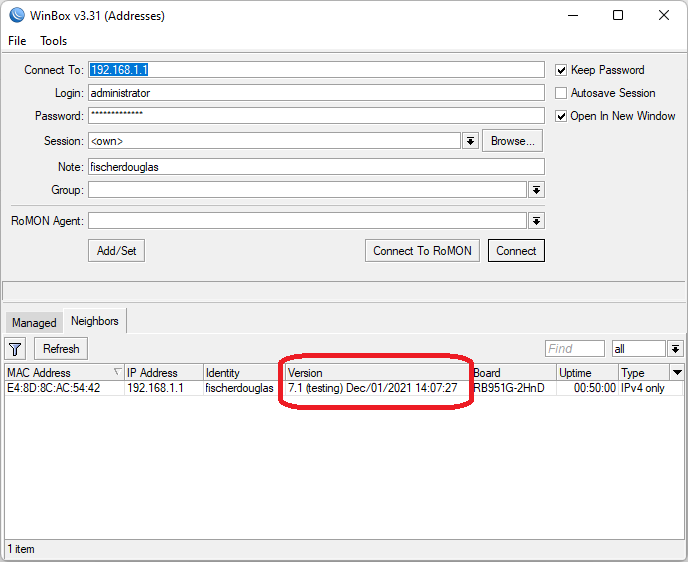Click the Browse... button
This screenshot has height=562, width=688.
click(512, 141)
